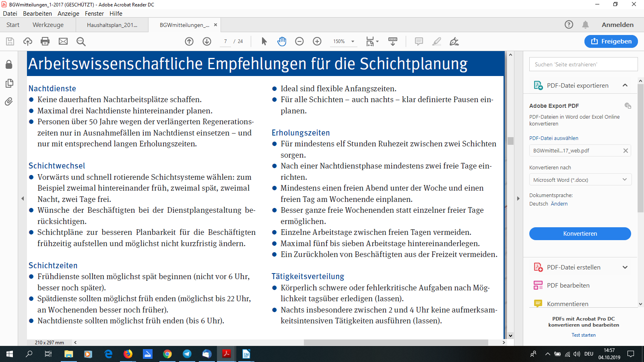Viewport: 644px width, 362px height.
Task: Click the Ändern language link
Action: 559,204
